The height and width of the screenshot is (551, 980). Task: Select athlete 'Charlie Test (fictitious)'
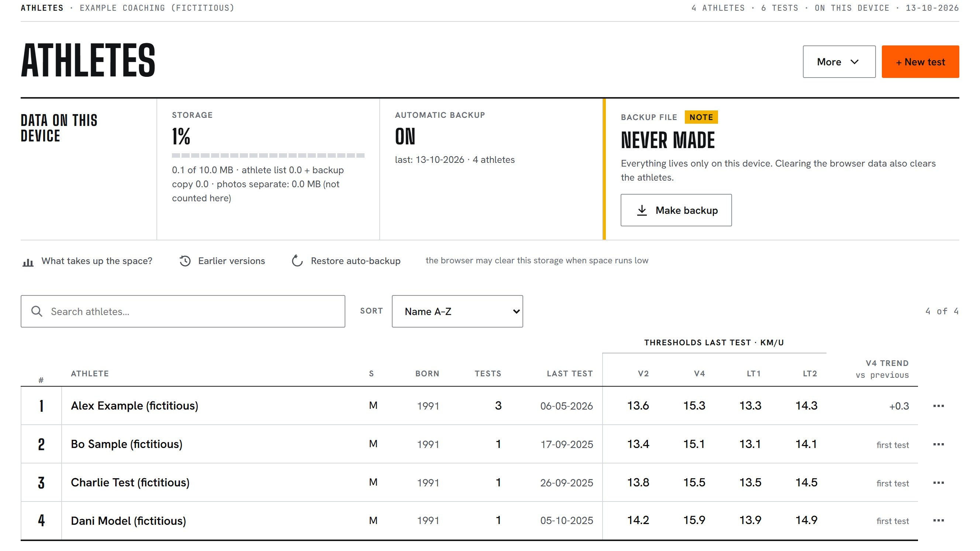pos(130,483)
